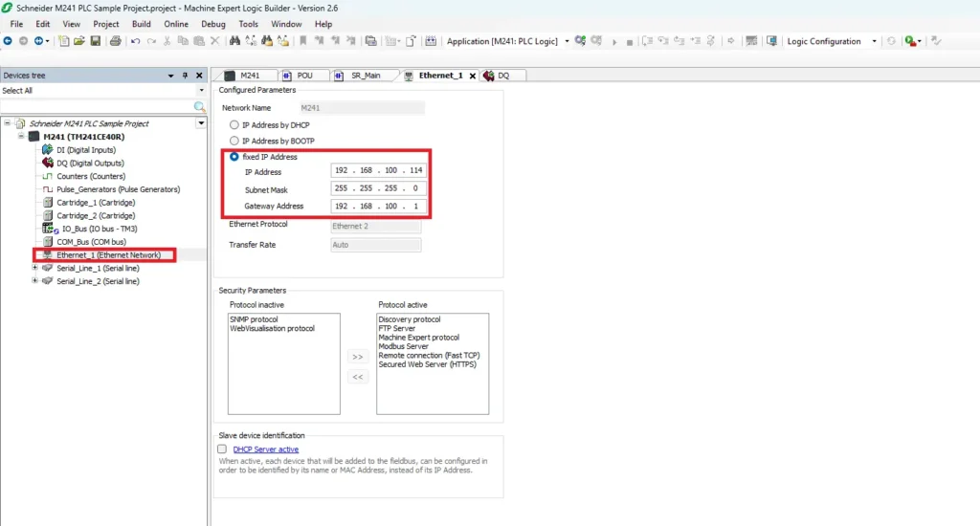Switch to the POU tab
Screen dimensions: 980x526
coord(304,76)
